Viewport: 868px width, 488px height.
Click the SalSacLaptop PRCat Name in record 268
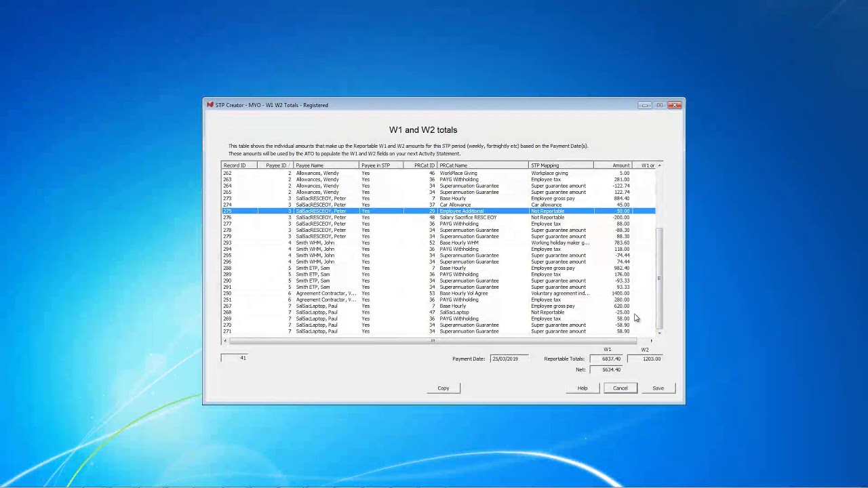[454, 312]
